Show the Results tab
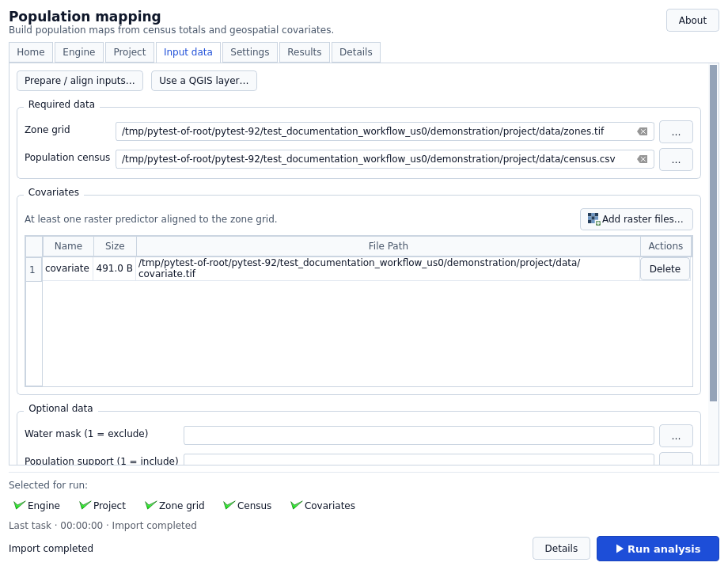 (x=304, y=52)
